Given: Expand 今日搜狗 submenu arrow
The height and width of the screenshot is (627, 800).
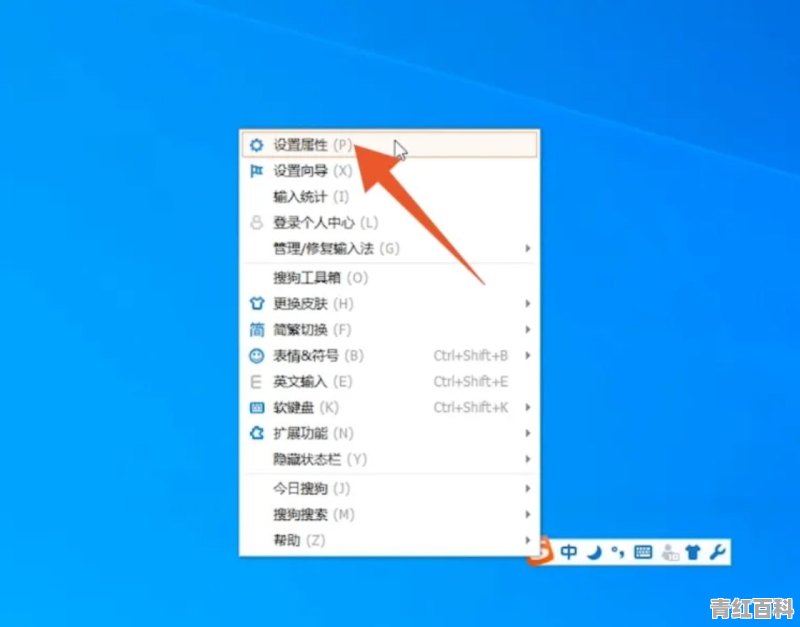Looking at the screenshot, I should [x=528, y=489].
